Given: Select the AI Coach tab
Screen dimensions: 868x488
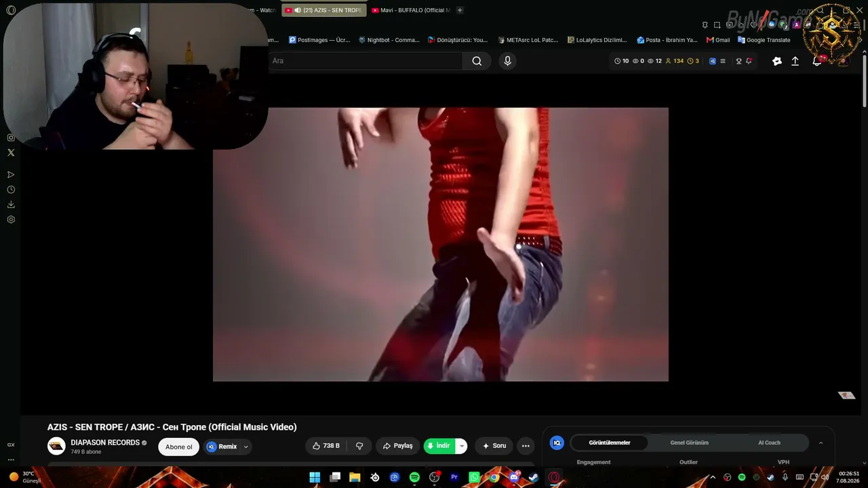Looking at the screenshot, I should click(769, 443).
